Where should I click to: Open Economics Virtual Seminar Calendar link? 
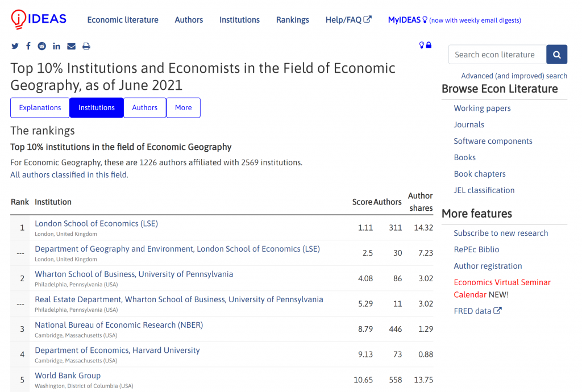pos(502,288)
